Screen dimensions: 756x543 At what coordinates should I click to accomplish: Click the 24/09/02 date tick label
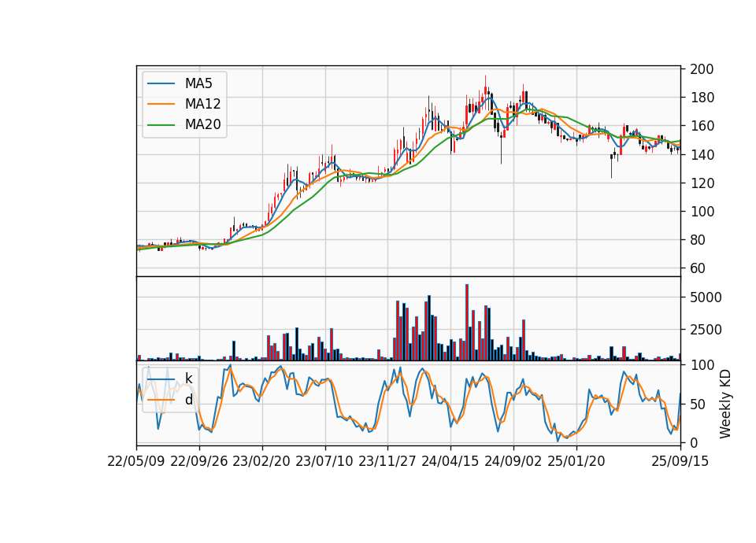[x=513, y=461]
